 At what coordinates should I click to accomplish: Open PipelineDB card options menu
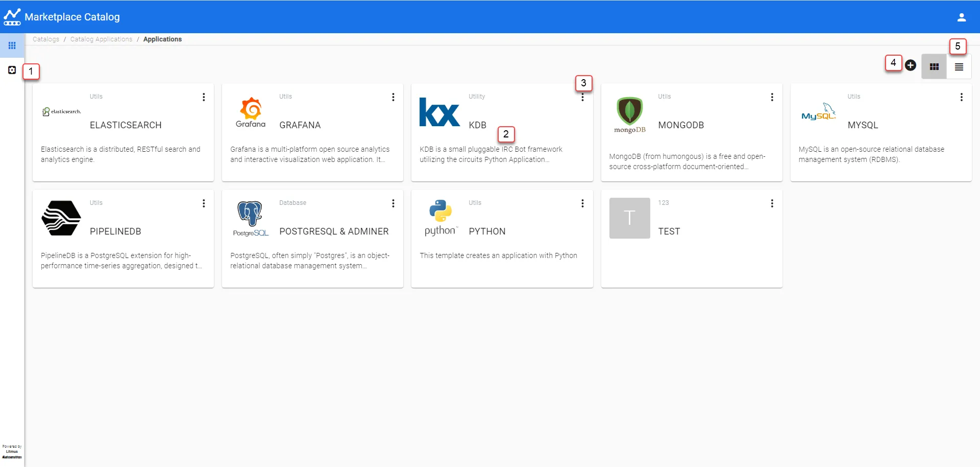click(204, 203)
